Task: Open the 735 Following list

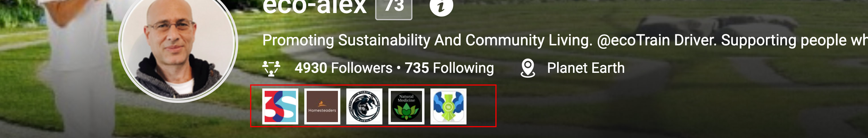Action: (449, 68)
